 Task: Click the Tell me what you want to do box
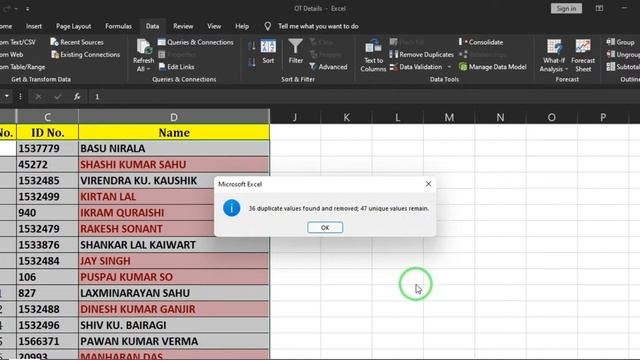tap(318, 26)
